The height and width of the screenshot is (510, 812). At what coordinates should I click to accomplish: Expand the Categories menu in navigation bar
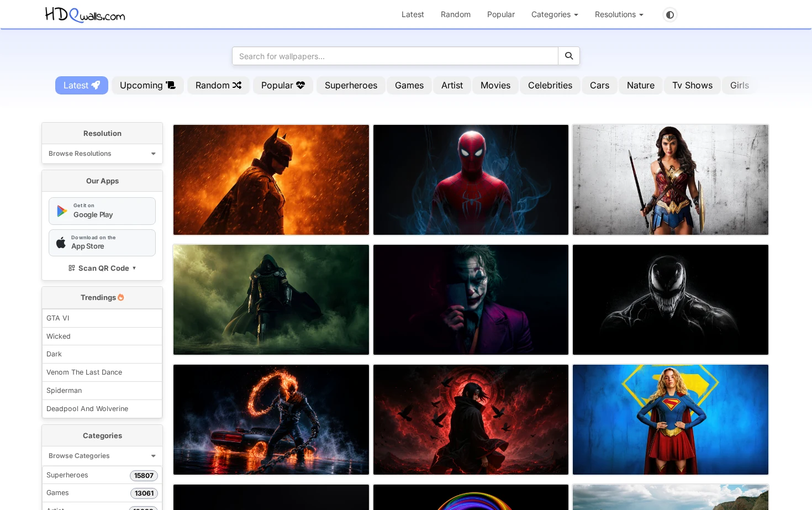click(x=555, y=14)
